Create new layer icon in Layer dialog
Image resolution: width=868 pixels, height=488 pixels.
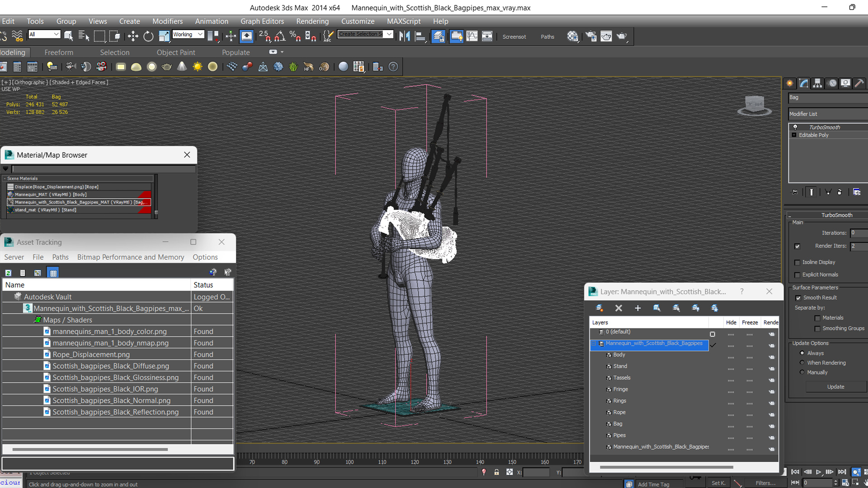click(599, 308)
